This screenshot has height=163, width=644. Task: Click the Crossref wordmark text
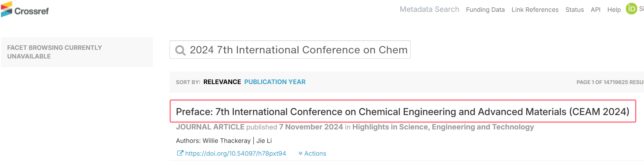[x=32, y=11]
